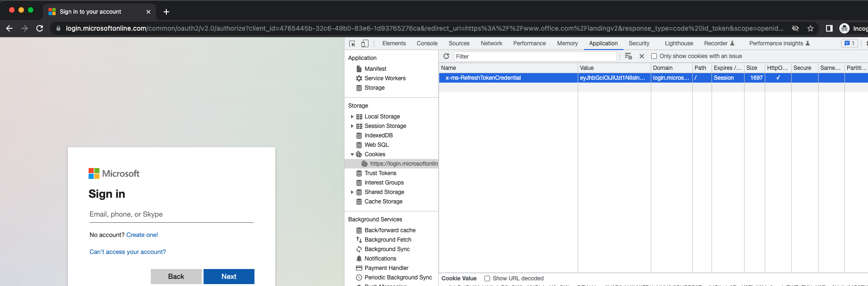Switch to the Network tab
The image size is (868, 286).
tap(491, 43)
